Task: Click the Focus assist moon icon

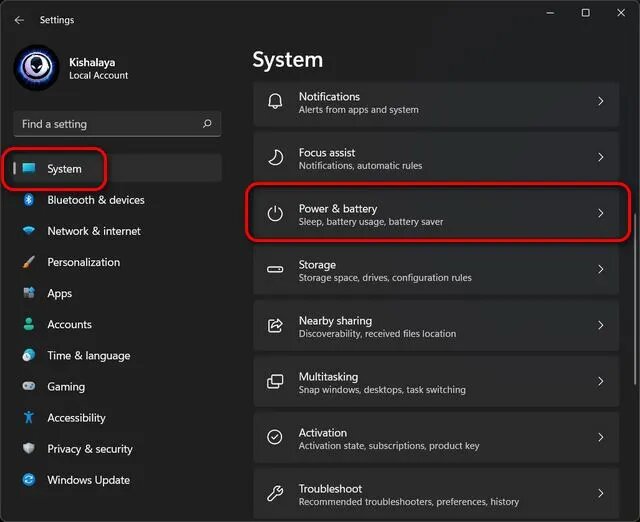Action: 275,157
